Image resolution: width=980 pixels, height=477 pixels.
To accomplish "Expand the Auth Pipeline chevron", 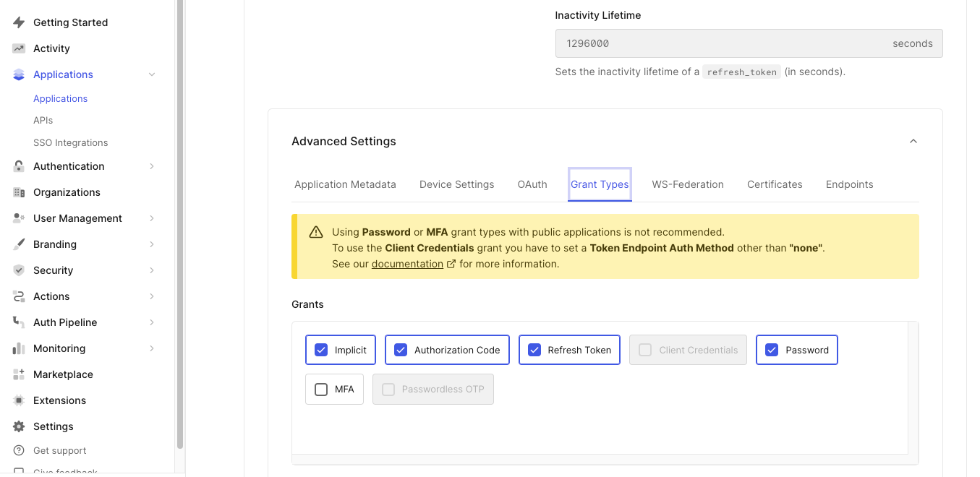I will click(x=152, y=322).
